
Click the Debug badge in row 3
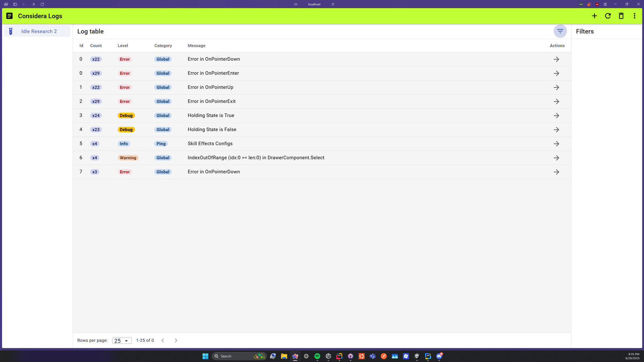point(126,115)
